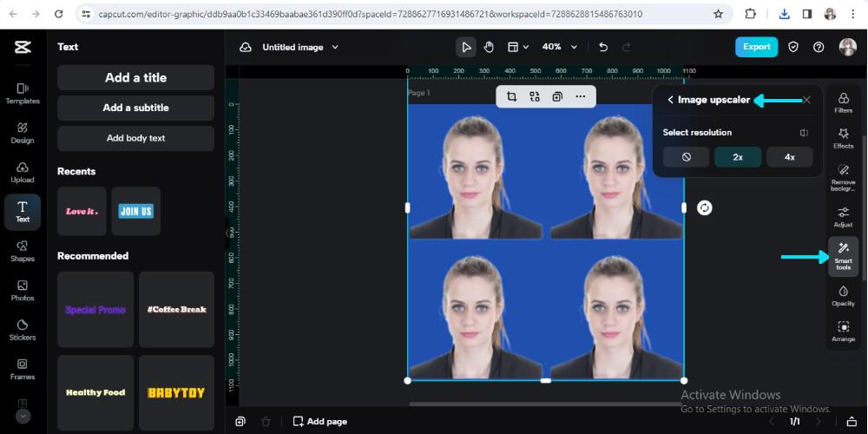This screenshot has width=868, height=434.
Task: Open the more options ellipsis menu
Action: coord(580,97)
